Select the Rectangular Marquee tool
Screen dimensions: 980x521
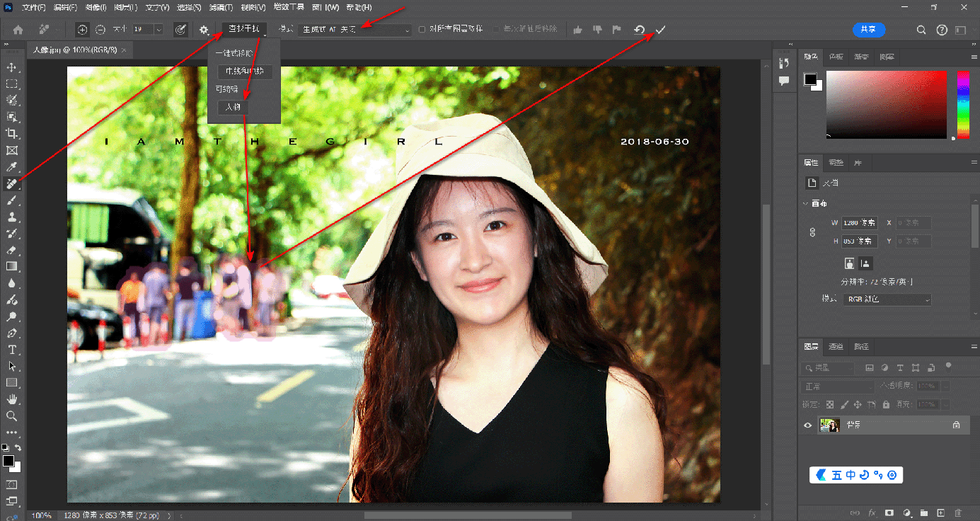click(x=12, y=84)
